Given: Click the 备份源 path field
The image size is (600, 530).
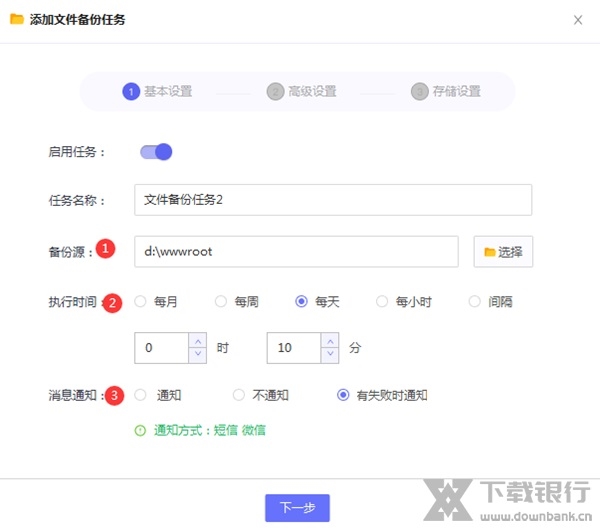Looking at the screenshot, I should pos(296,251).
